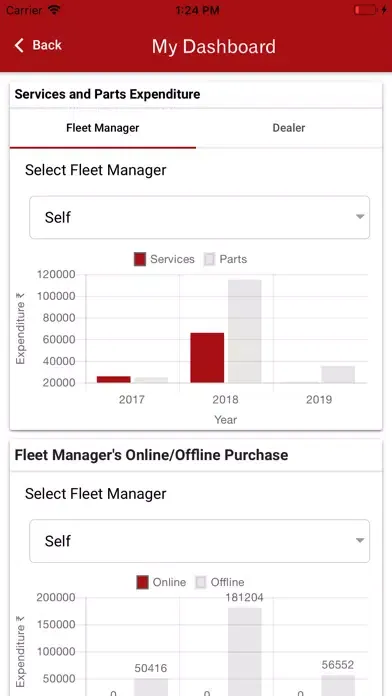Click the Year axis title
The width and height of the screenshot is (392, 696).
point(226,419)
